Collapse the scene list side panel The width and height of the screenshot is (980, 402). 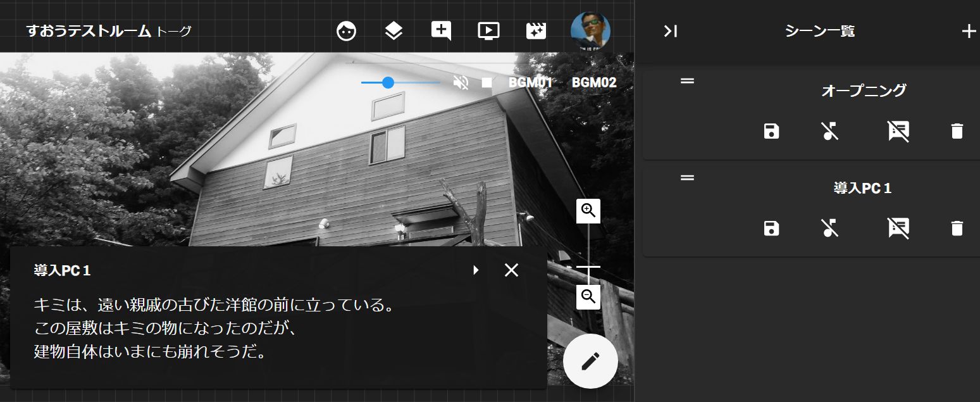tap(671, 31)
